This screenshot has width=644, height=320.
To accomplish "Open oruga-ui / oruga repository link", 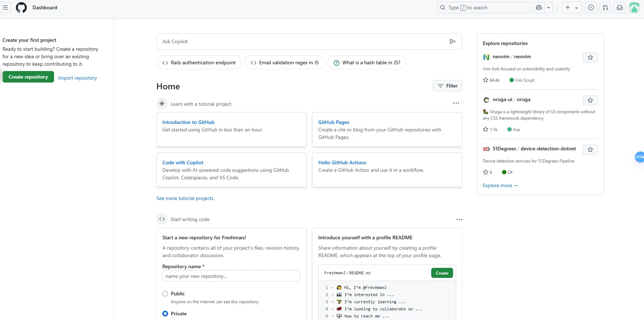I will click(x=511, y=99).
